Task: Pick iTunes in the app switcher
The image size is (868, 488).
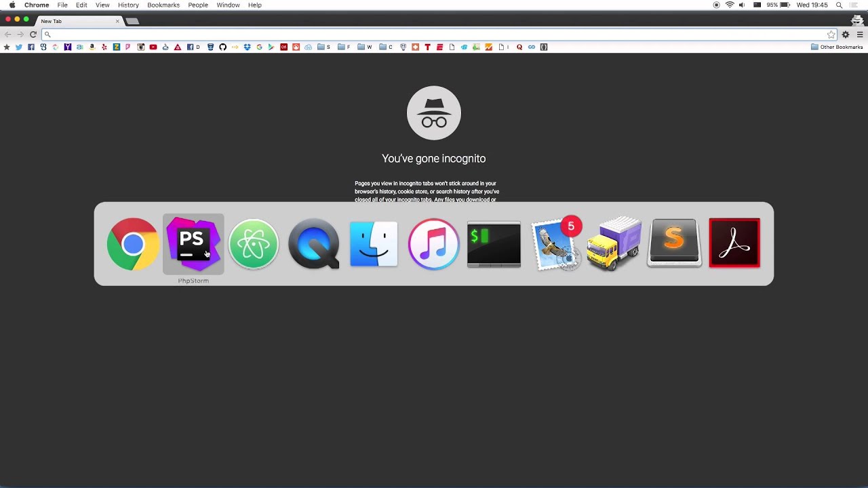Action: [x=434, y=244]
